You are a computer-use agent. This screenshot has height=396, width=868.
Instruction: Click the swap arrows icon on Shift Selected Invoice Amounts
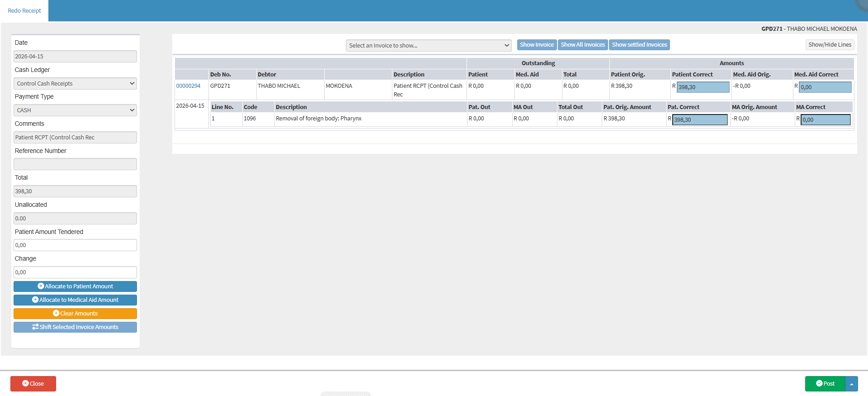tap(35, 327)
